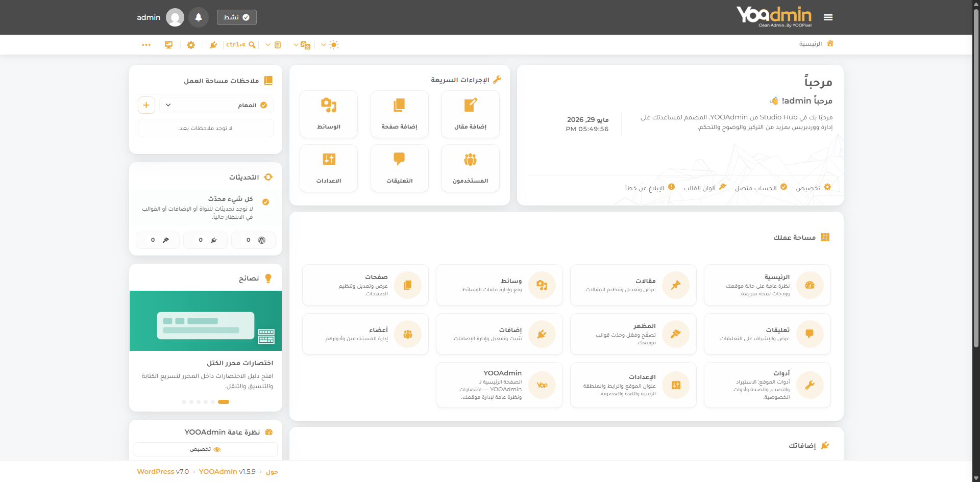Open the hamburger menu beside YOOAdmin logo
980x482 pixels.
828,17
